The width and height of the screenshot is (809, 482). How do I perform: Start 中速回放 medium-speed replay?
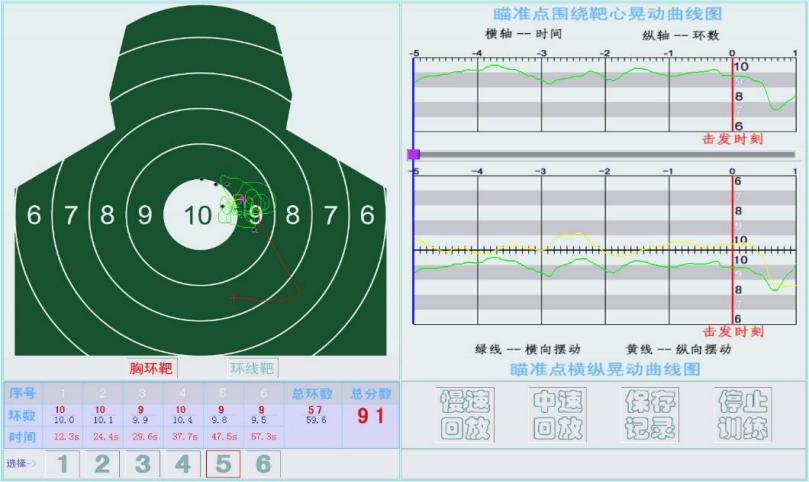tap(558, 415)
